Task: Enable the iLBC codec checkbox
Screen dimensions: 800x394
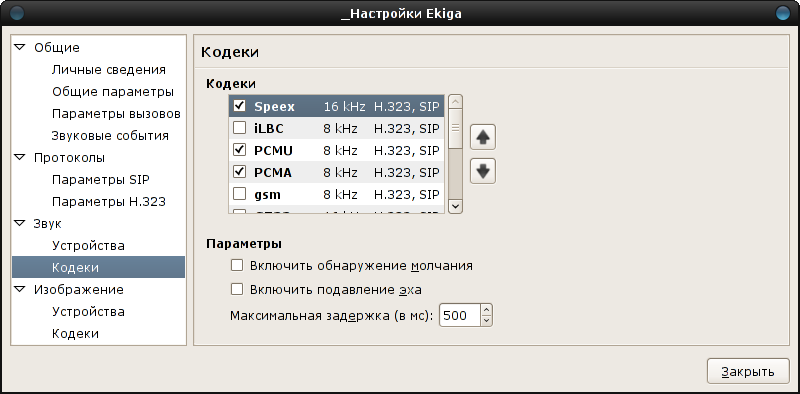Action: coord(239,128)
